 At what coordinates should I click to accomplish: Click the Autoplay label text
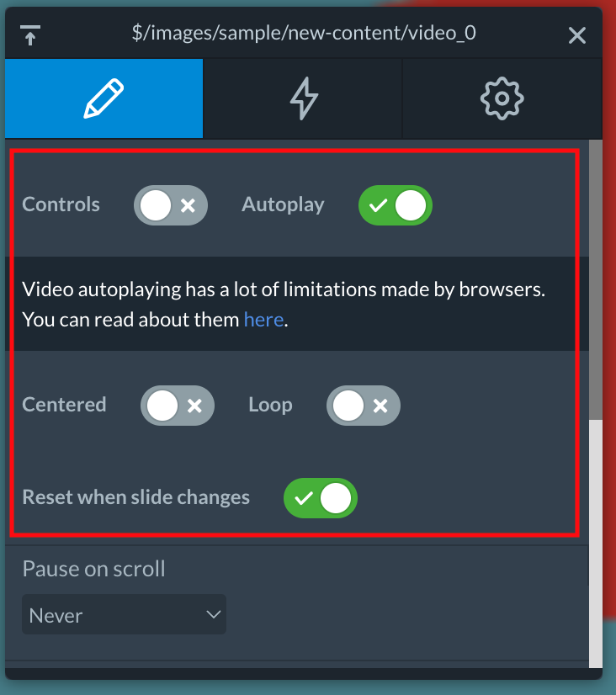coord(283,204)
